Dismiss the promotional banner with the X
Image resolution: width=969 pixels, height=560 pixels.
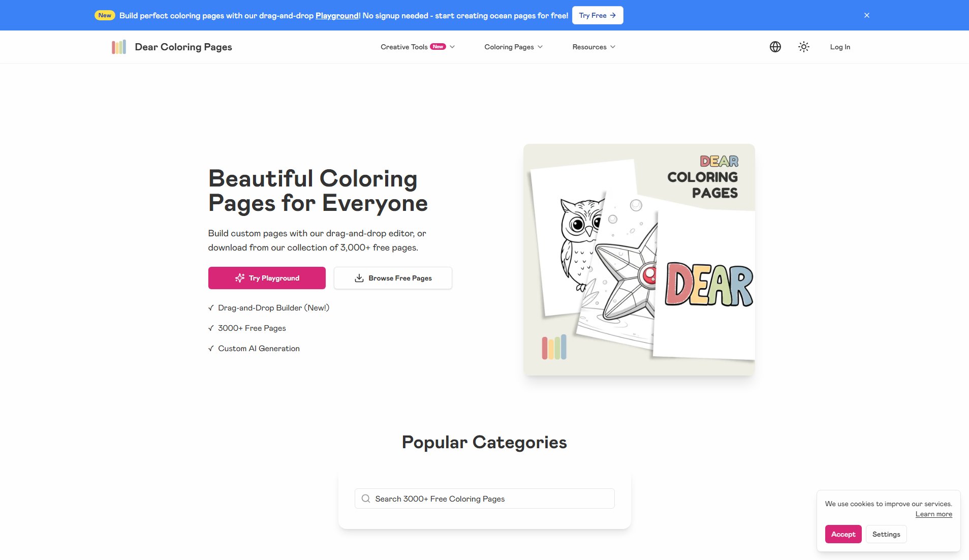tap(866, 15)
